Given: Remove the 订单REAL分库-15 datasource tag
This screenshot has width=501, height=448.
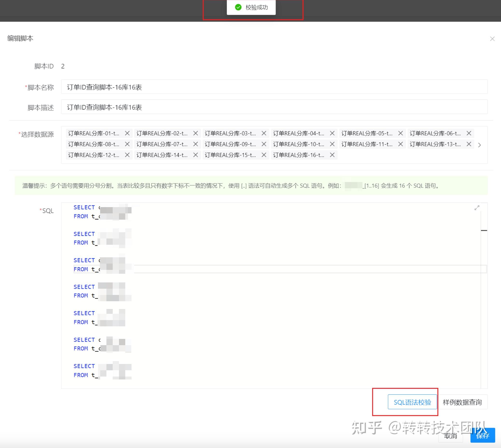Looking at the screenshot, I should pyautogui.click(x=264, y=155).
